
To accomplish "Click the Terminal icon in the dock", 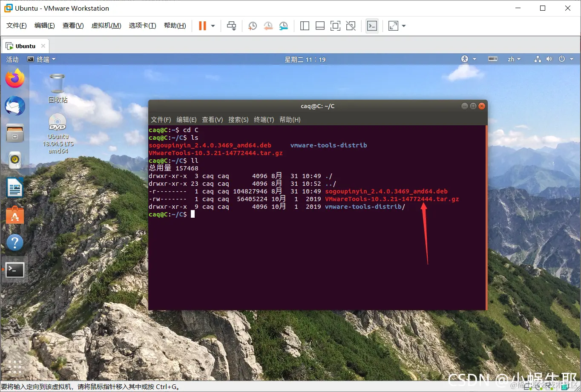I will coord(15,270).
